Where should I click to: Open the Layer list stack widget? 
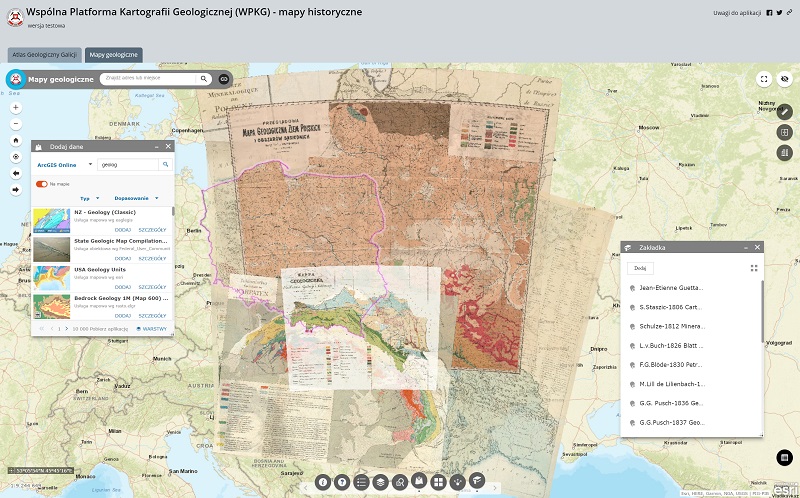point(381,482)
